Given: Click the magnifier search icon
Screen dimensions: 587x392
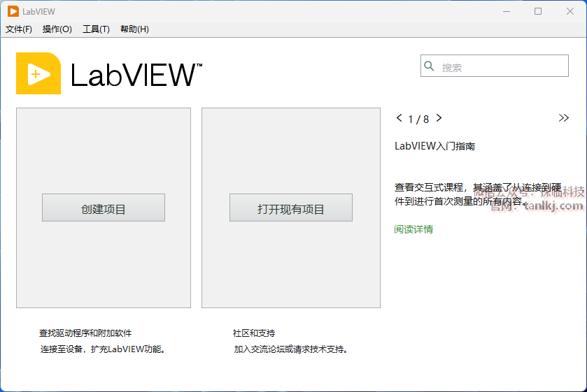Looking at the screenshot, I should 429,66.
